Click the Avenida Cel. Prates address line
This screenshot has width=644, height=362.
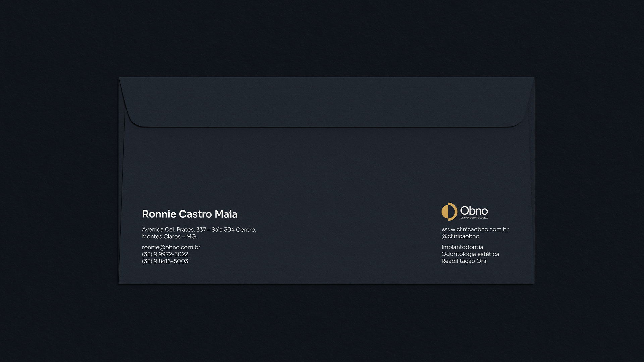pyautogui.click(x=168, y=230)
